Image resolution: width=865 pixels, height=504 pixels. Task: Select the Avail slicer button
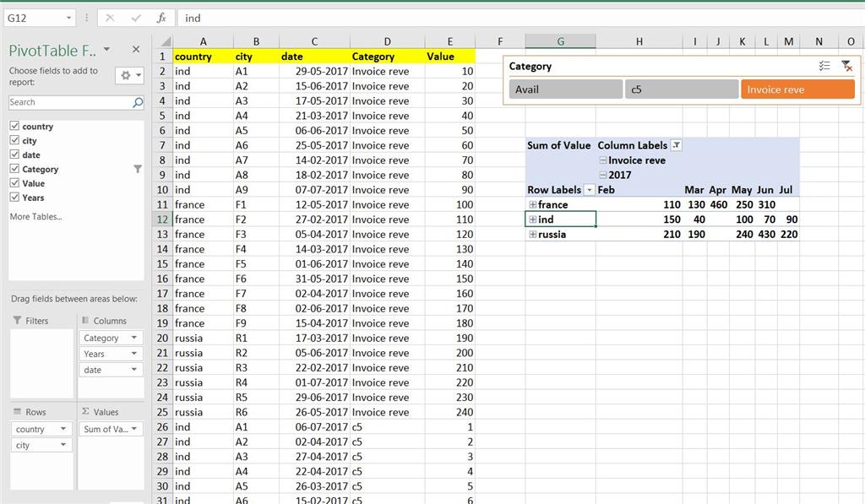point(565,89)
